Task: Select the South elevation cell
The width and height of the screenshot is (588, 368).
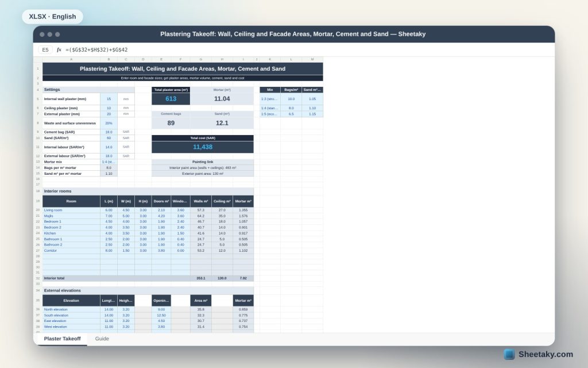Action: pos(71,316)
